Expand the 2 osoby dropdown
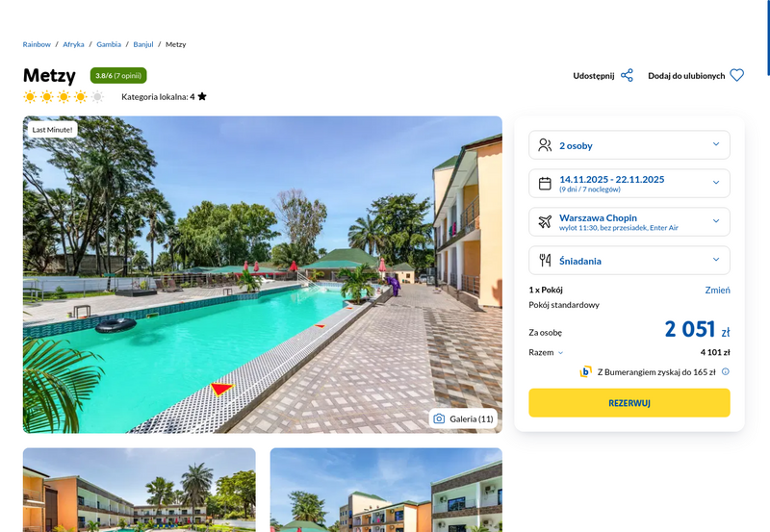Viewport: 770px width, 532px height. (x=629, y=144)
